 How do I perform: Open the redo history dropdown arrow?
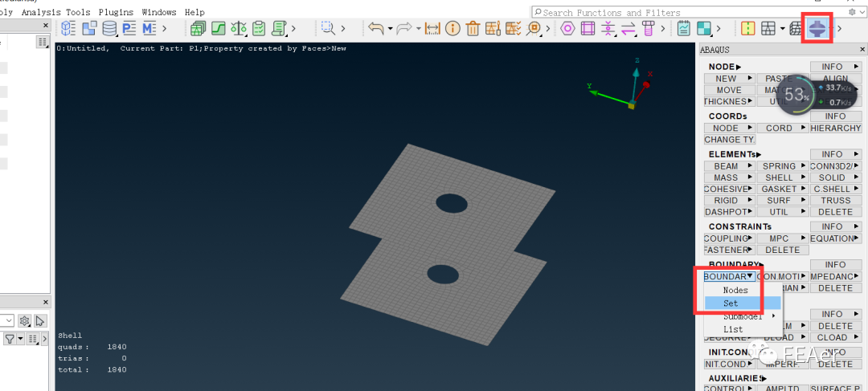point(419,28)
